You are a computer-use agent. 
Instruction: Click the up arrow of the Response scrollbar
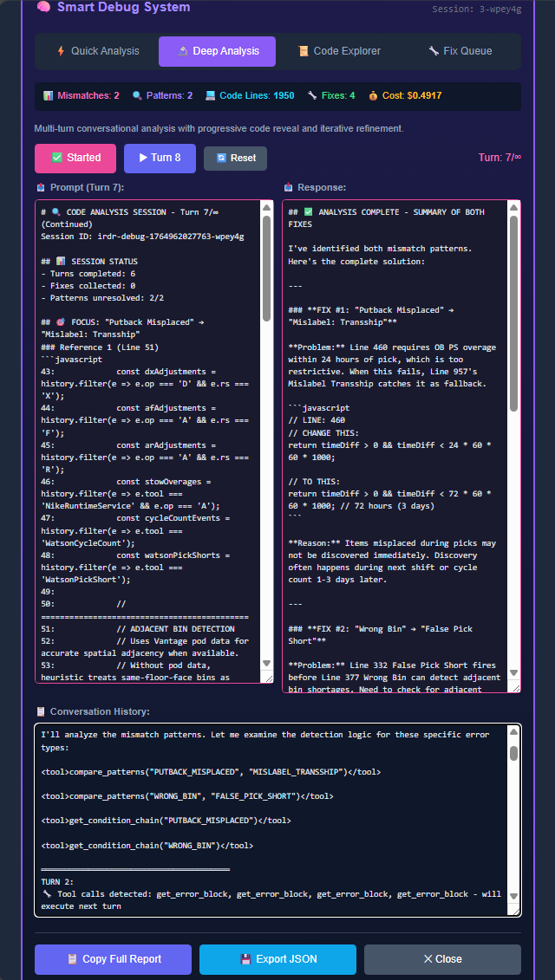tap(514, 207)
